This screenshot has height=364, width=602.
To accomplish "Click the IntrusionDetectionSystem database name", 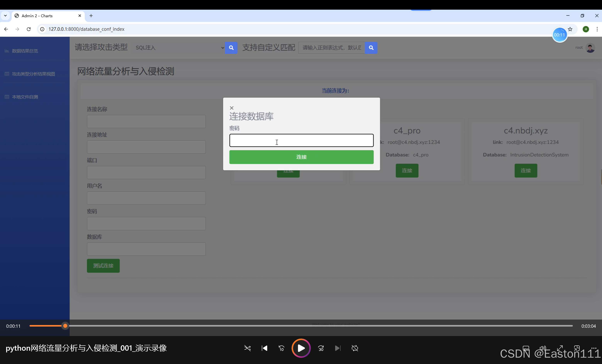I will pyautogui.click(x=539, y=155).
